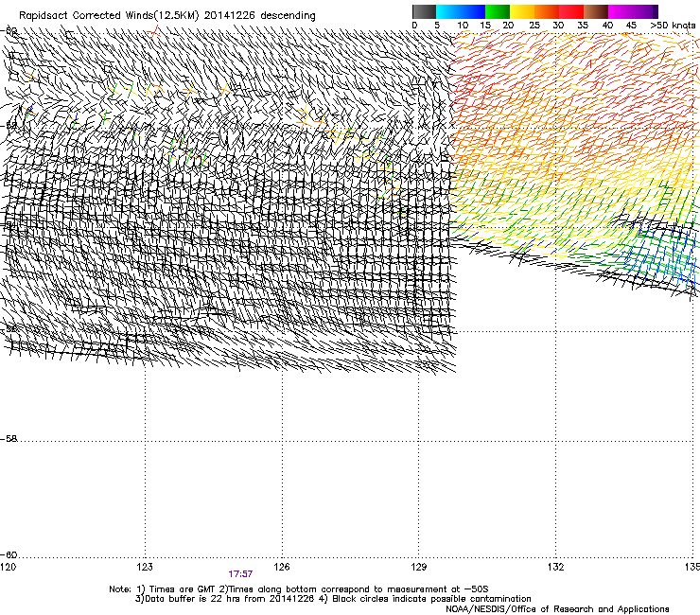
Task: Click the red 30-35 knots color segment
Action: pos(571,11)
